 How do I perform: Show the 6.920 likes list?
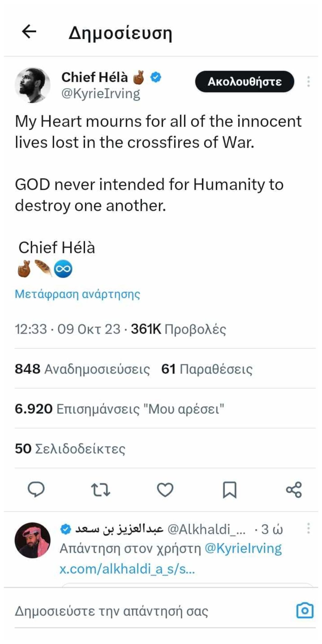click(119, 409)
